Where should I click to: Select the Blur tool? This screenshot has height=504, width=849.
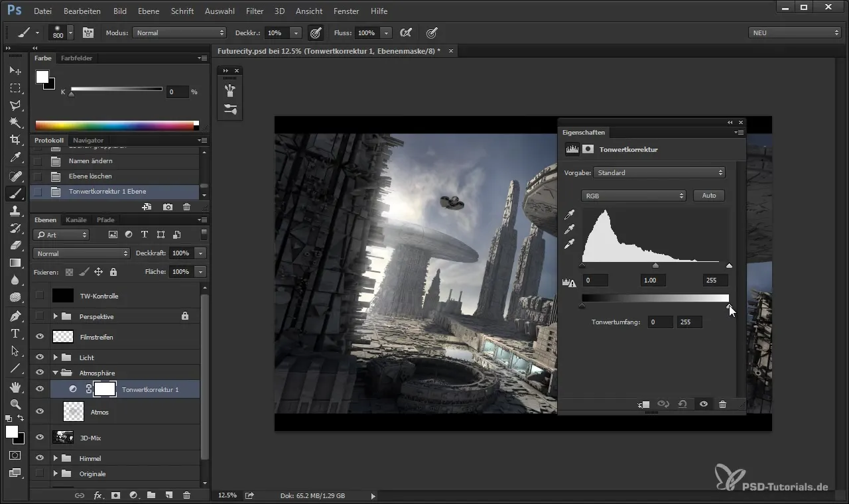pos(15,280)
